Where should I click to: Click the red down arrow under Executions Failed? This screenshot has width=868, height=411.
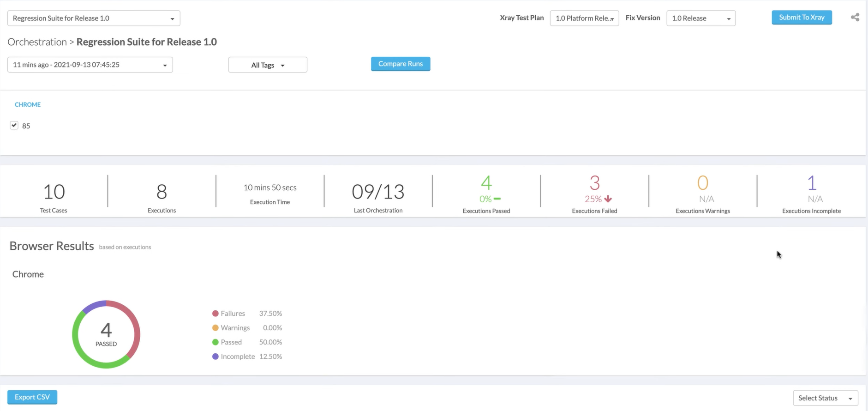click(x=608, y=199)
